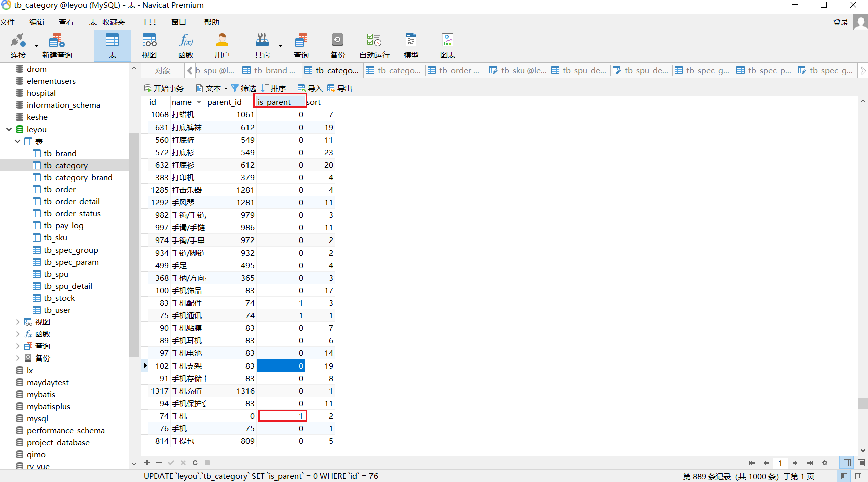Click the delete record minus icon
This screenshot has width=868, height=482.
click(x=159, y=463)
